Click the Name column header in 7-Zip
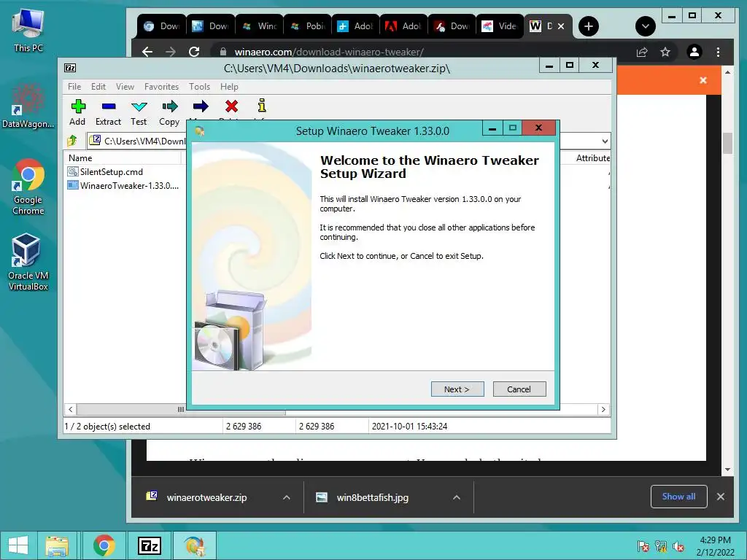Image resolution: width=747 pixels, height=560 pixels. point(123,158)
